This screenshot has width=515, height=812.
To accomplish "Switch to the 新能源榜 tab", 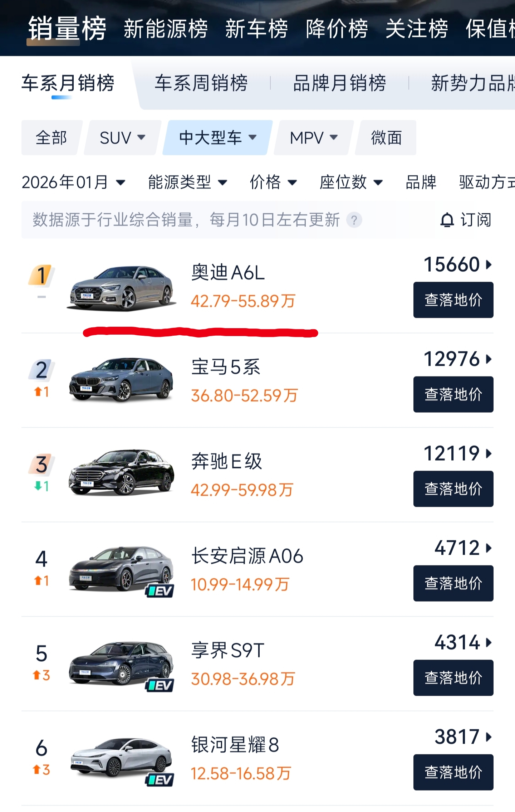I will pos(166,29).
